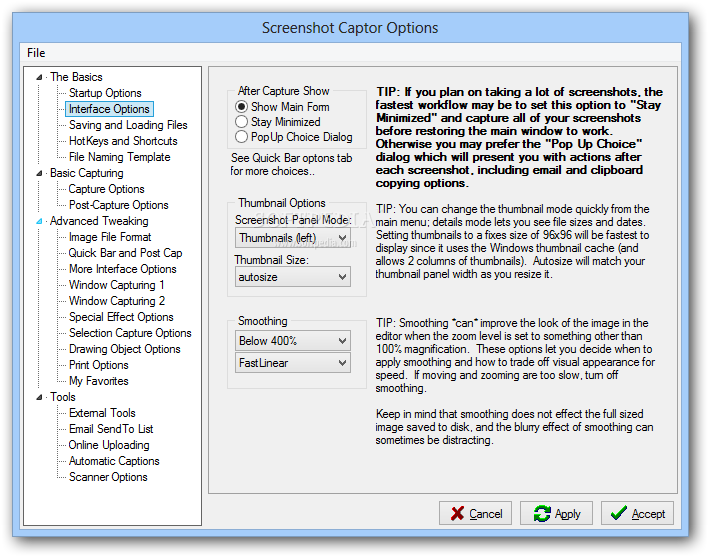Collapse the Advanced Tweaking tree section
709x557 pixels.
tap(39, 221)
